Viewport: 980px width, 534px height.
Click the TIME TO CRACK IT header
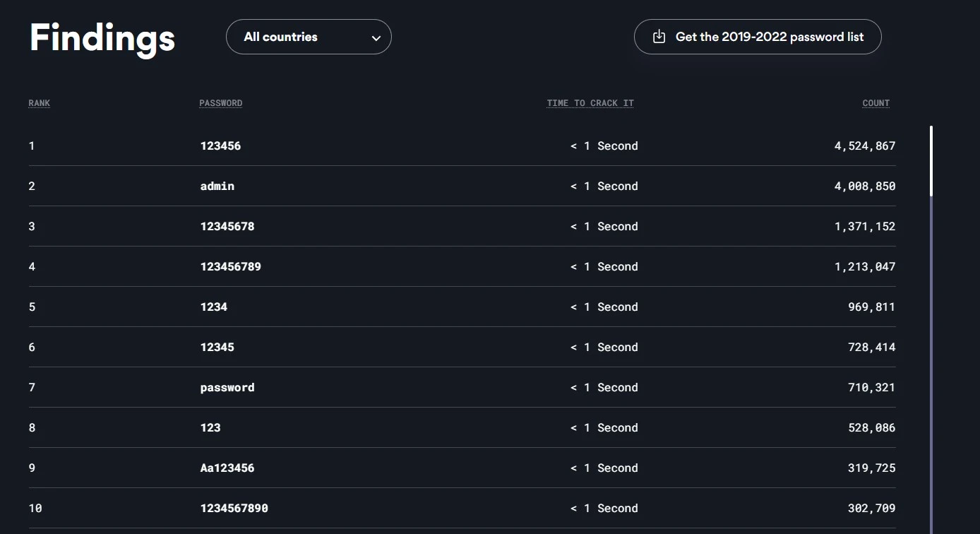click(590, 103)
